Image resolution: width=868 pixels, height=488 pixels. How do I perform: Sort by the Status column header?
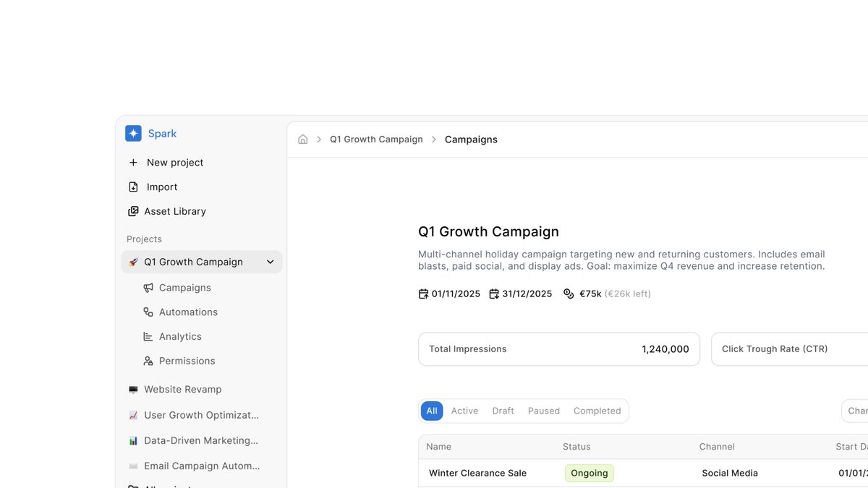tap(576, 447)
